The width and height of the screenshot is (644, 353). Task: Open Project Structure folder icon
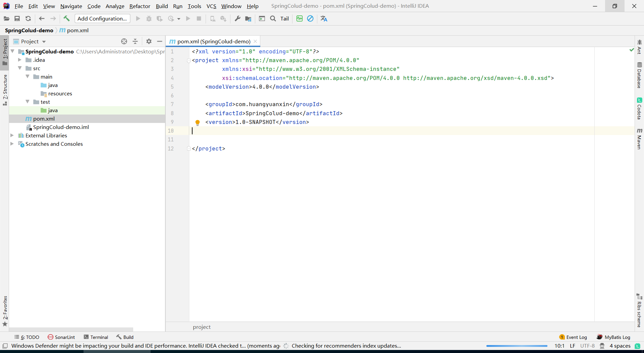(248, 19)
